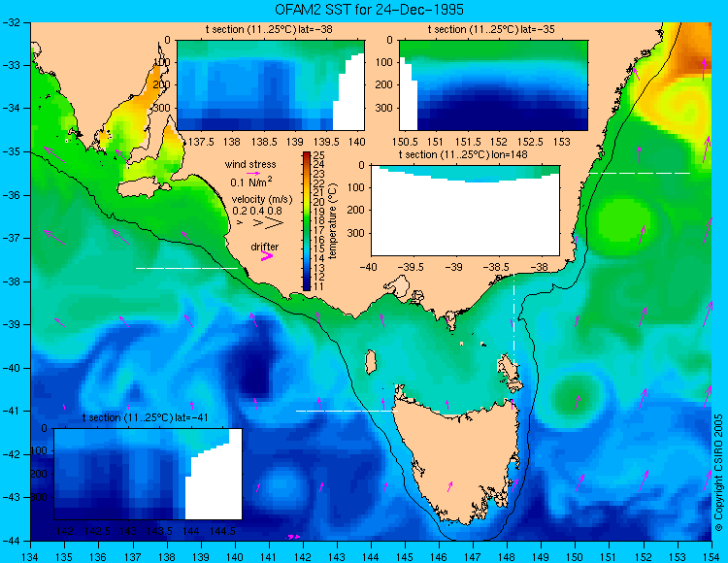Click the title 'OFAM2 SST for 24-Dec-1995'

click(369, 10)
